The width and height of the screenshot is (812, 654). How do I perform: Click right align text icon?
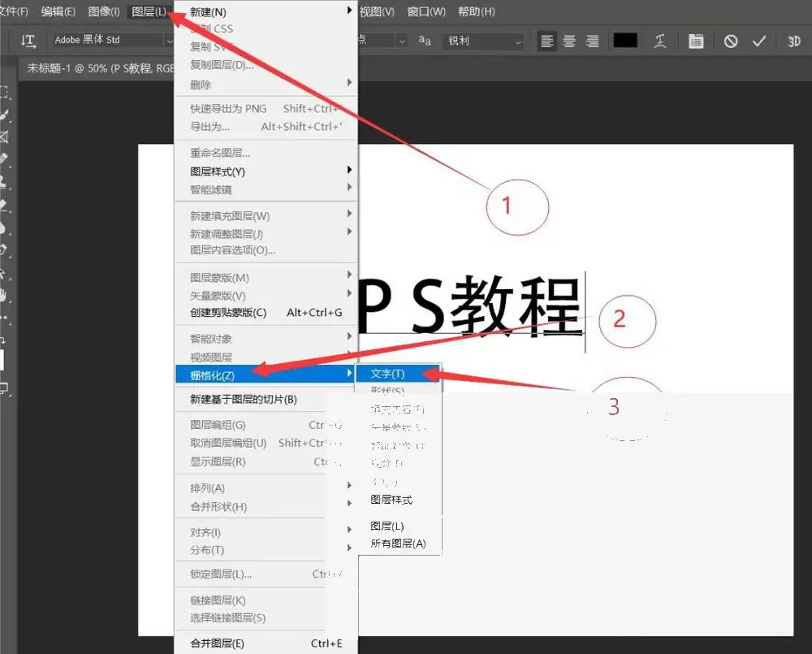pyautogui.click(x=592, y=41)
